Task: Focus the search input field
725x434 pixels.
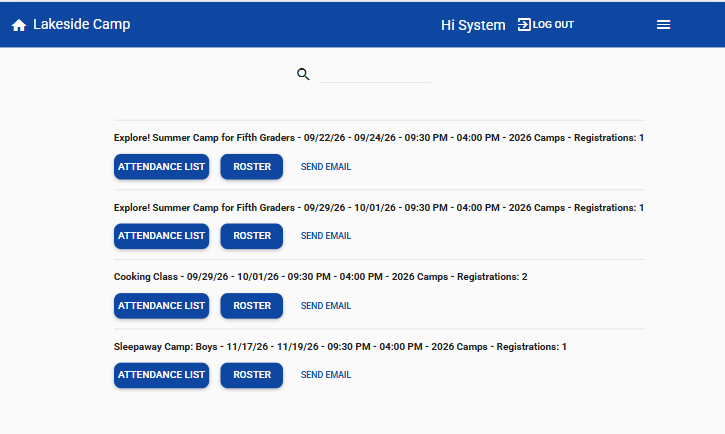Action: [375, 74]
